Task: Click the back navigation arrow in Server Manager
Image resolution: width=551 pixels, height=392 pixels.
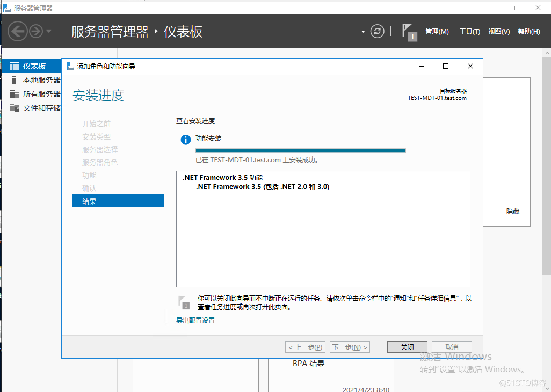Action: click(18, 31)
